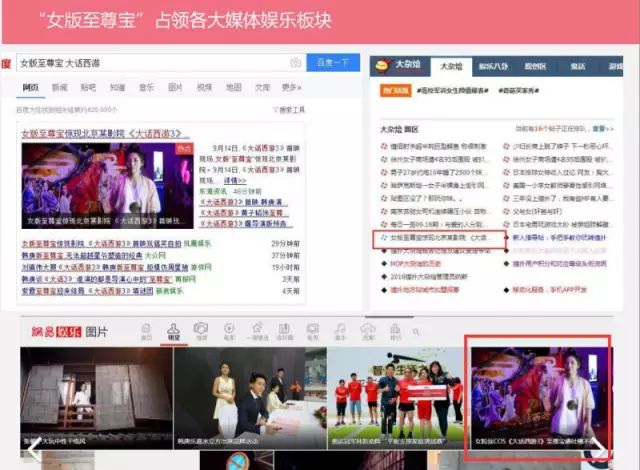Image resolution: width=640 pixels, height=470 pixels.
Task: Click the orange hot-topic badge in forum
Action: (396, 91)
